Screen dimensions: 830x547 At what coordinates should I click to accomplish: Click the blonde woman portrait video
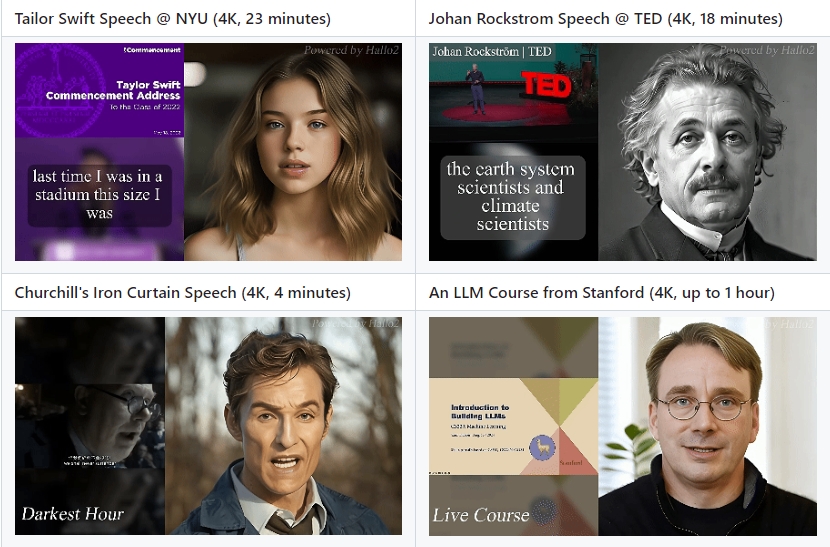coord(293,152)
